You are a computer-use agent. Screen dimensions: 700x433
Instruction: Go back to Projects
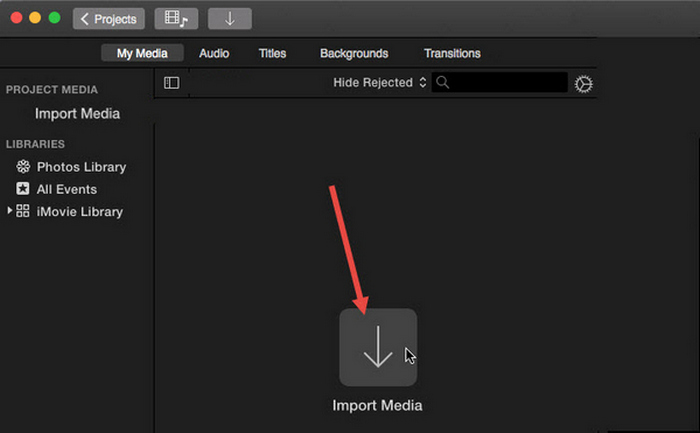108,19
